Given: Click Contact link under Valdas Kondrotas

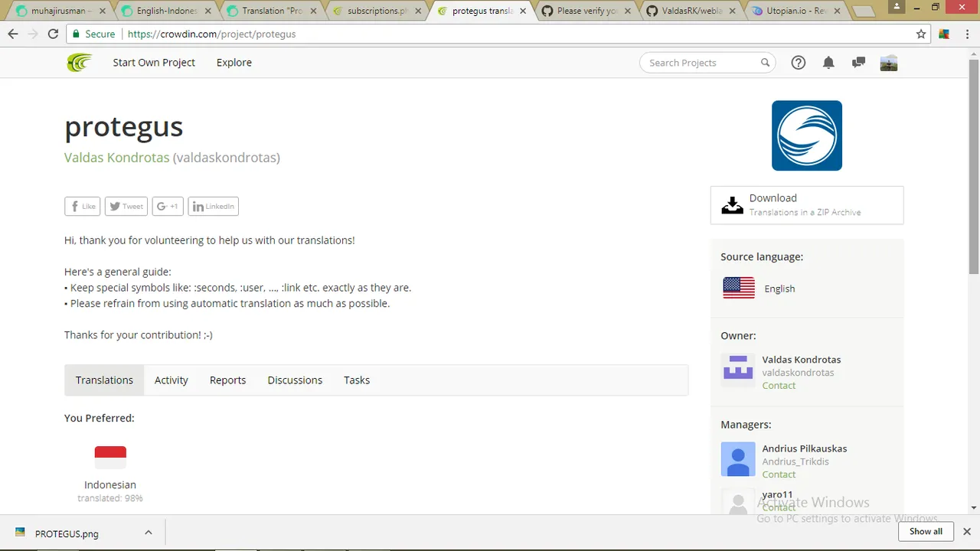Looking at the screenshot, I should 779,386.
